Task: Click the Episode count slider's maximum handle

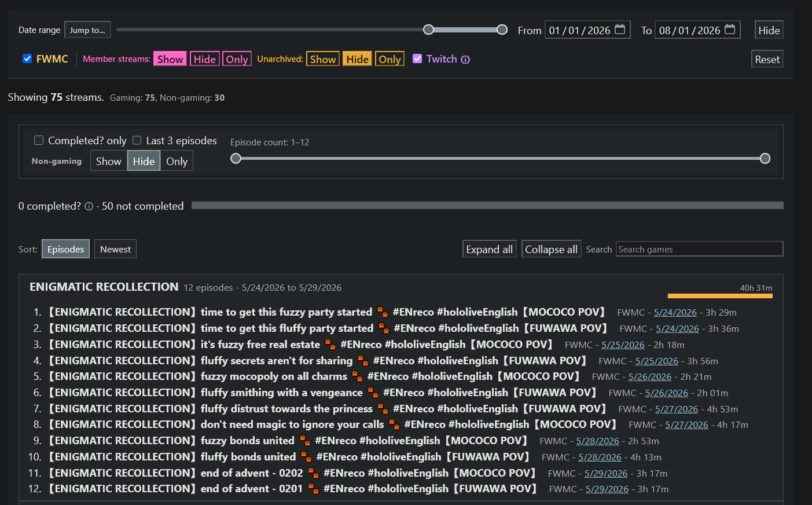Action: point(765,158)
